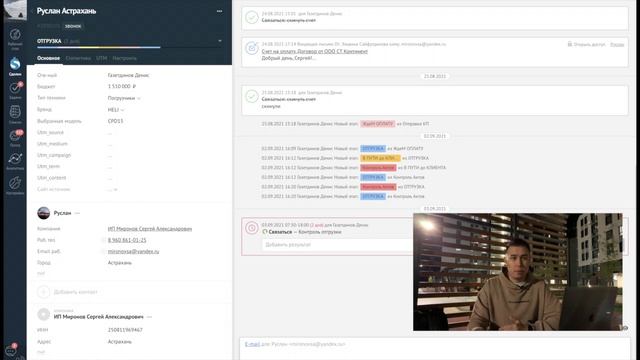This screenshot has width=640, height=360.
Task: Open the tasks checkmark icon in the sidebar
Action: pyautogui.click(x=15, y=88)
